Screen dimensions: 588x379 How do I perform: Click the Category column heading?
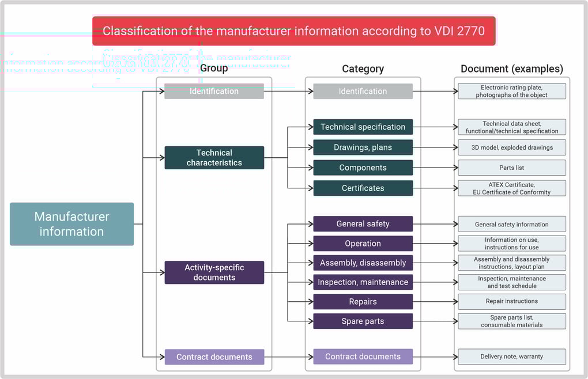pyautogui.click(x=363, y=69)
